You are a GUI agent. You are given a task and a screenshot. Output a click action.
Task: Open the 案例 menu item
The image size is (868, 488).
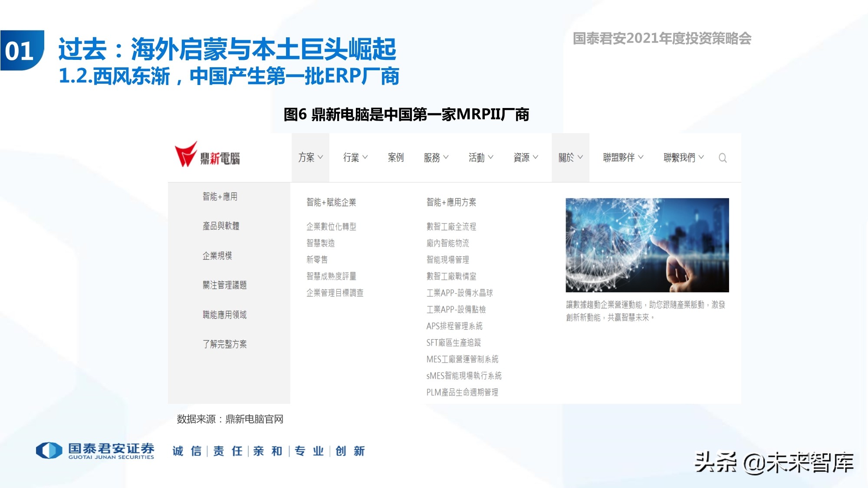396,157
